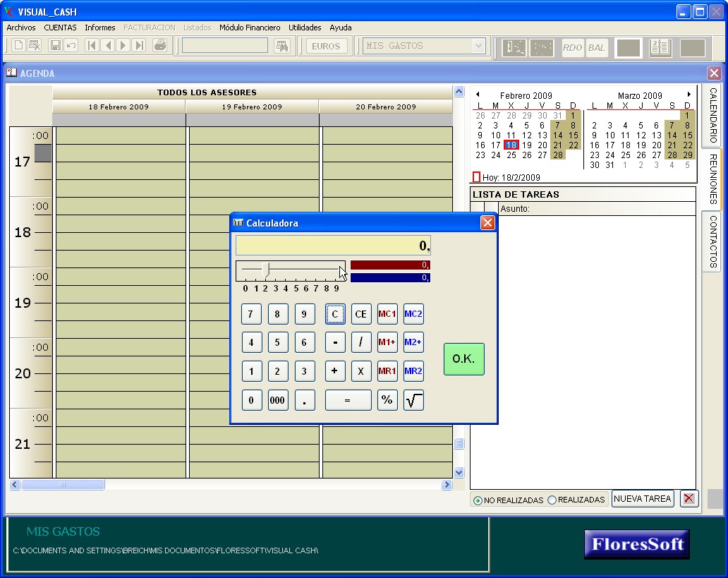The width and height of the screenshot is (728, 578).
Task: Open the Informes menu
Action: tap(100, 28)
